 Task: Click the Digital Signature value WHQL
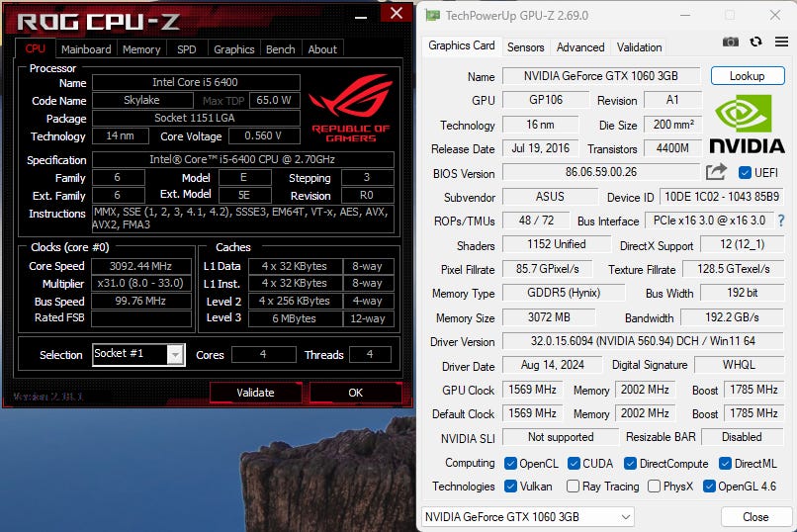(x=739, y=365)
